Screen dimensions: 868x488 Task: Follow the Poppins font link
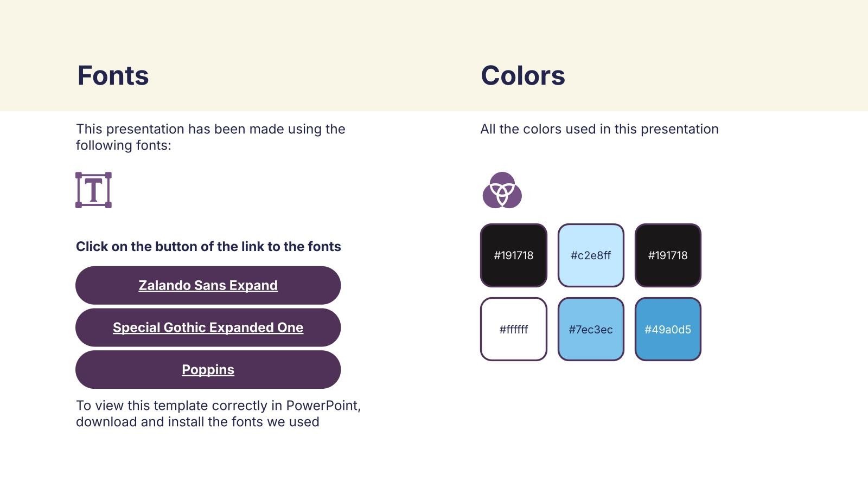tap(208, 370)
